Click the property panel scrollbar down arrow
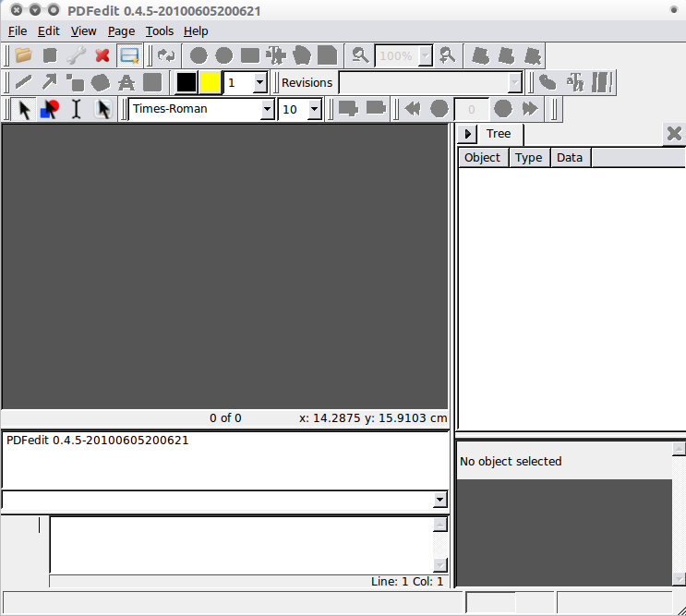The height and width of the screenshot is (616, 686). click(679, 579)
